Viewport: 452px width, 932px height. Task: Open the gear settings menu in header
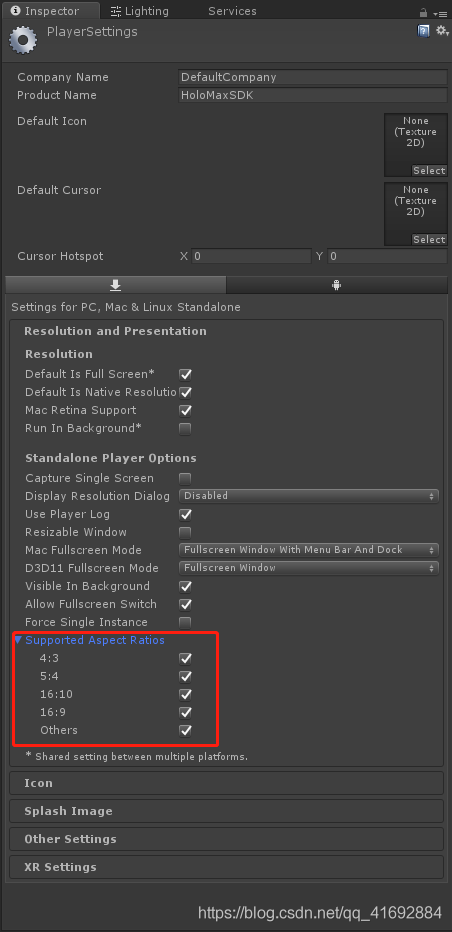441,30
